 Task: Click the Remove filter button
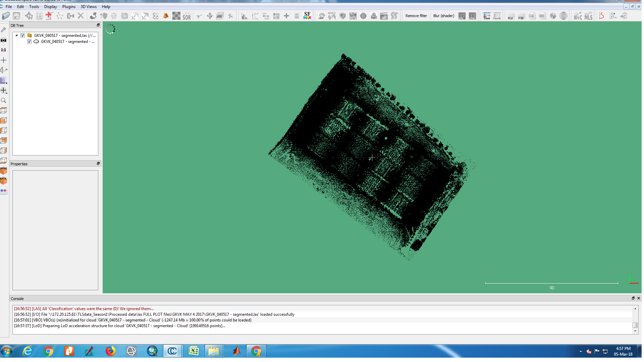click(416, 16)
